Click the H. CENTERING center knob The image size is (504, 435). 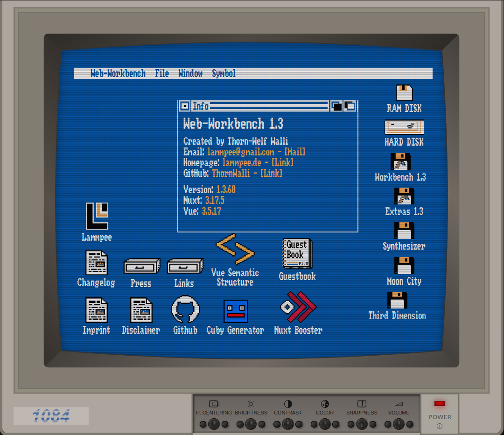(x=214, y=424)
